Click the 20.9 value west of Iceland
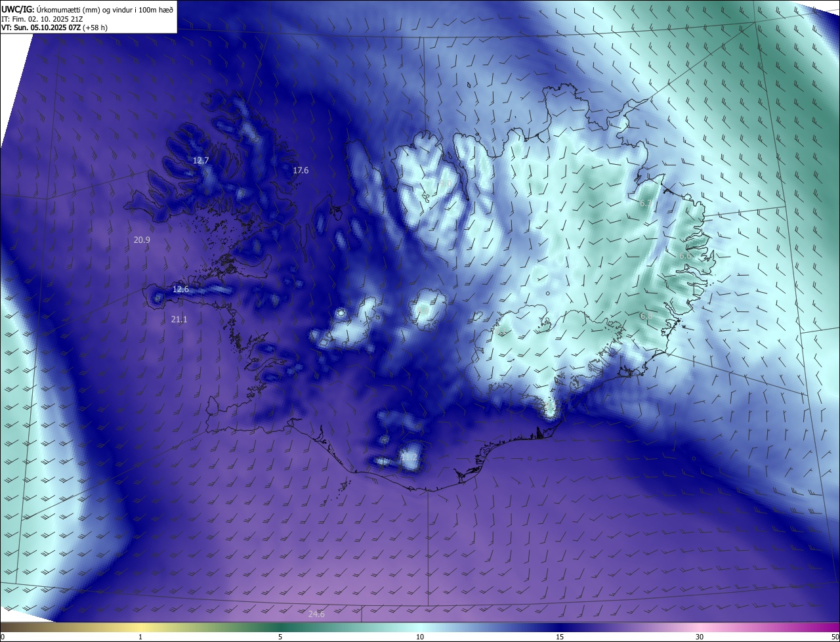Image resolution: width=840 pixels, height=642 pixels. coord(142,240)
